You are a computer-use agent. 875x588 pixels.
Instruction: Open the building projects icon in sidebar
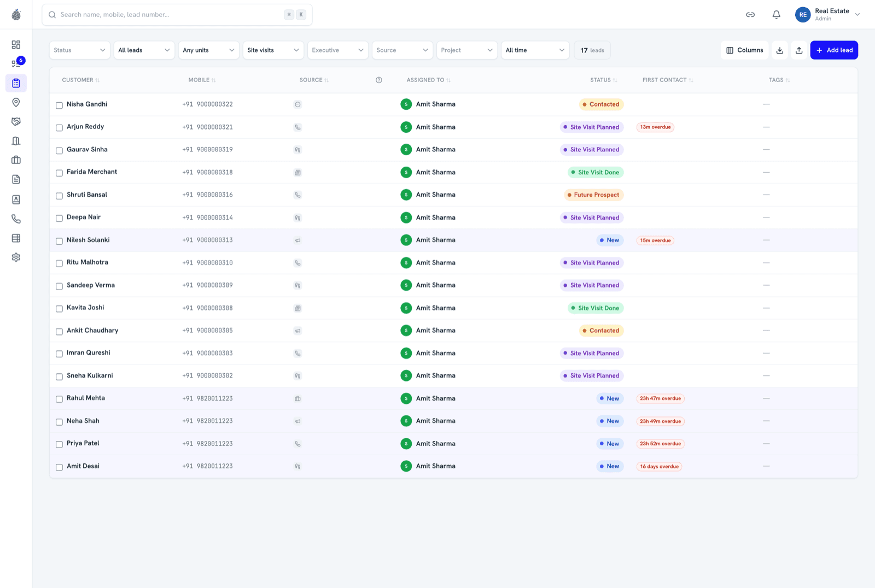(x=16, y=141)
